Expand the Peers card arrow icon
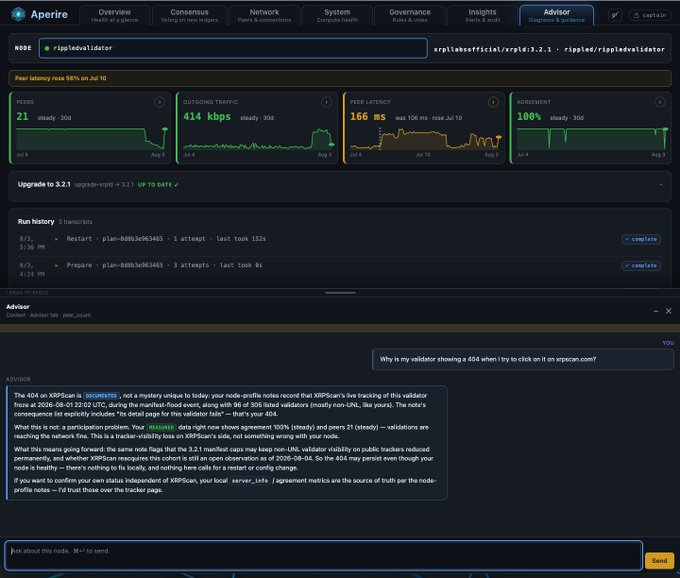 click(159, 102)
